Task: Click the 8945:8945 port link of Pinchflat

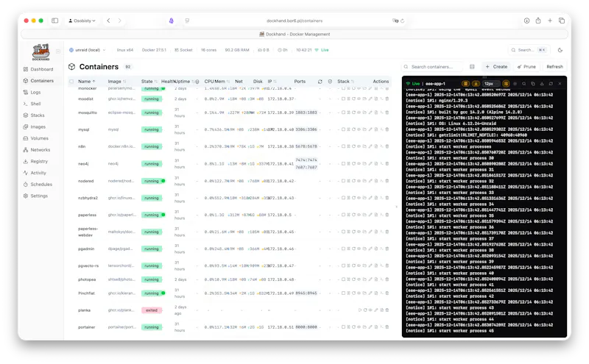Action: tap(306, 293)
